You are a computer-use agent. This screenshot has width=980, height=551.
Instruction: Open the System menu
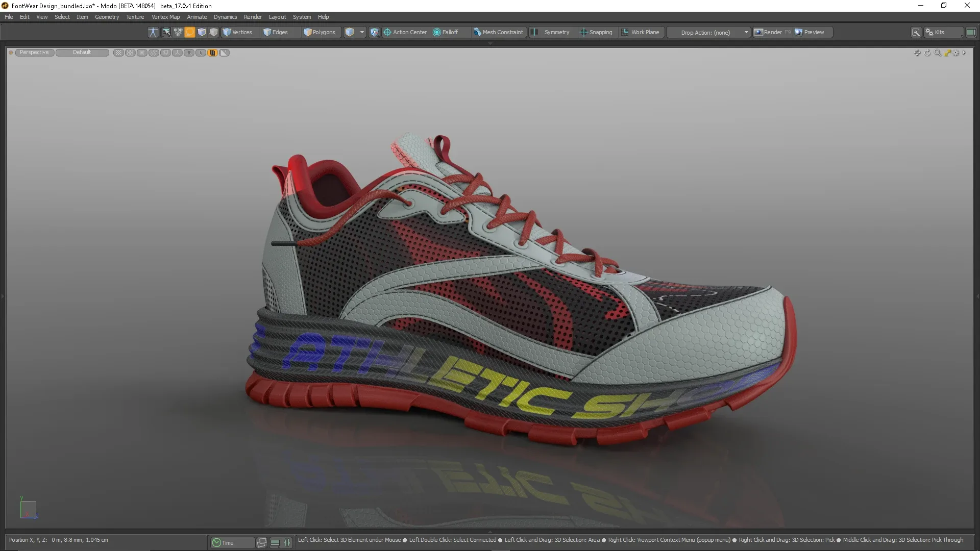tap(302, 17)
